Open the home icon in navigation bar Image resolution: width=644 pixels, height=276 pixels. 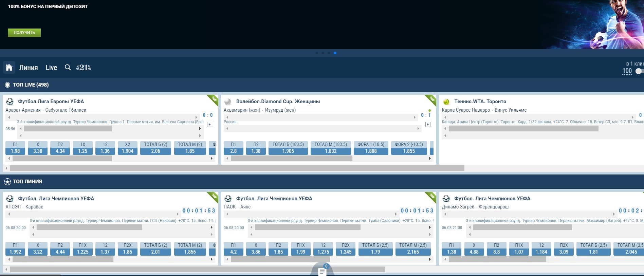coord(9,67)
